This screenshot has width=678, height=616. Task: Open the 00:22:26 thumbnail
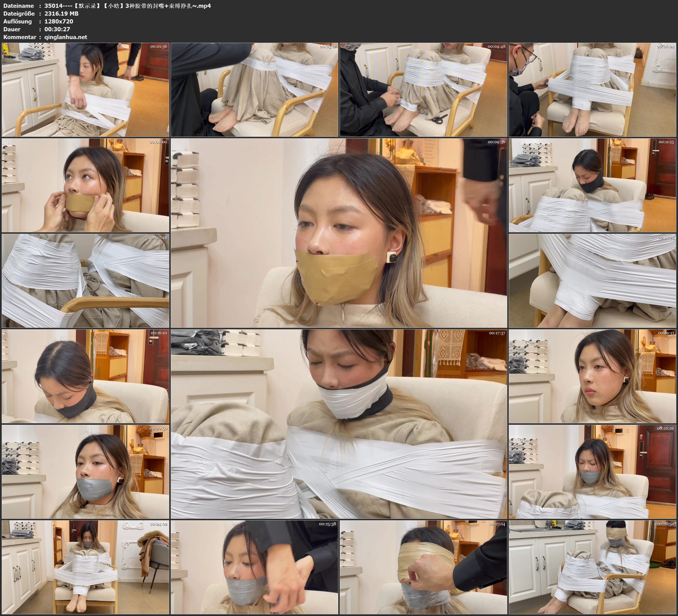coord(593,472)
